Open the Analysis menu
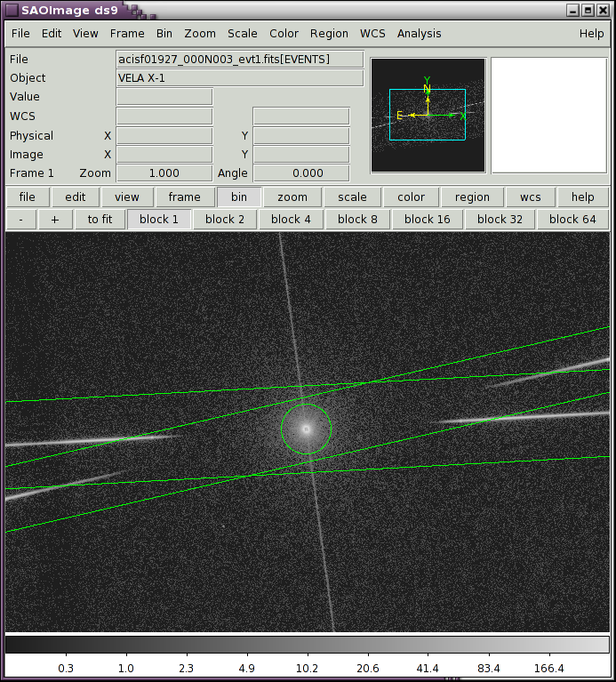Image resolution: width=616 pixels, height=682 pixels. click(x=419, y=33)
